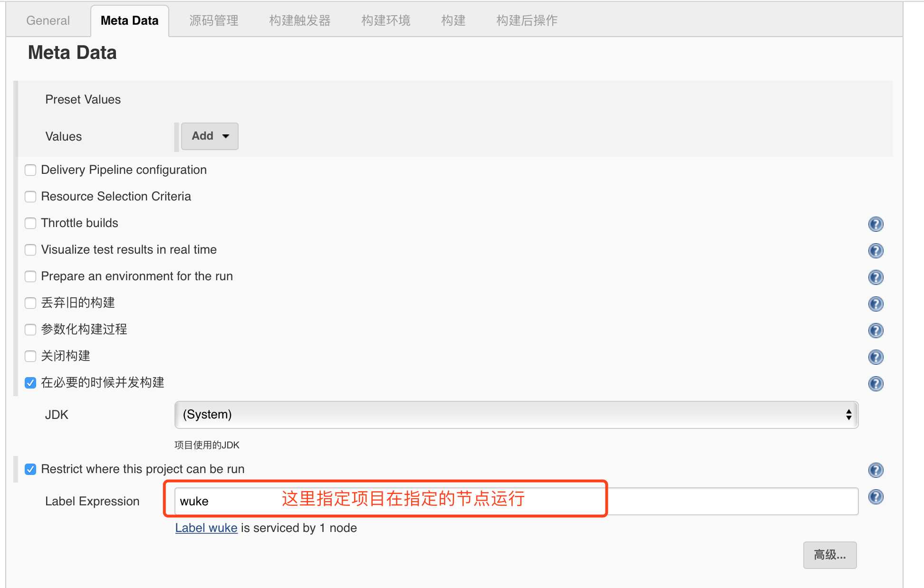
Task: Open help icon for 关闭构建
Action: click(876, 357)
